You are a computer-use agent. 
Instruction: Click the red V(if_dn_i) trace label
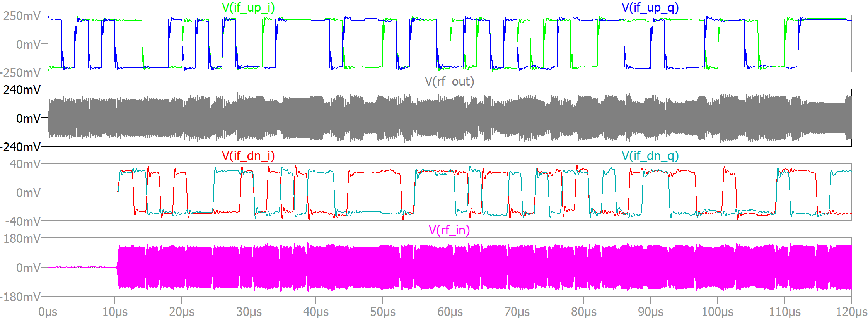pyautogui.click(x=248, y=156)
